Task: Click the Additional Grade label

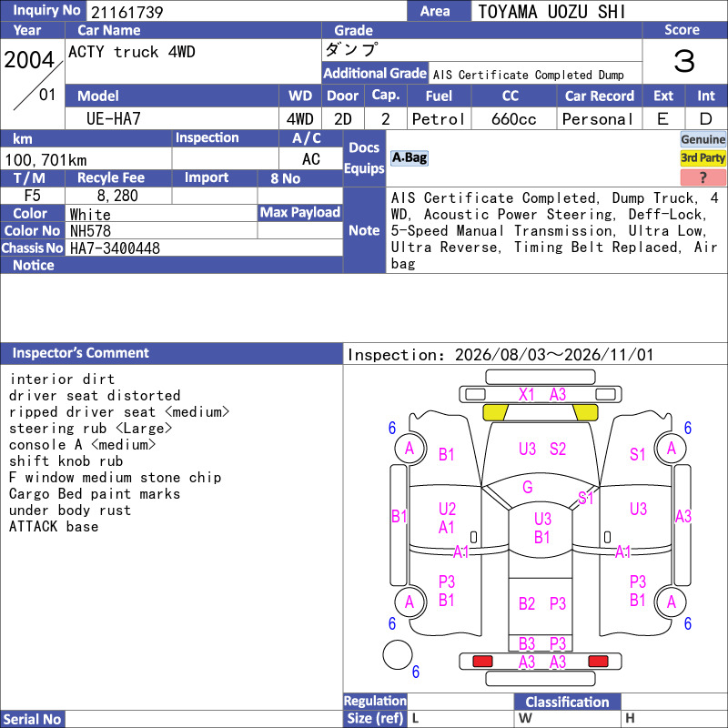Action: (375, 74)
